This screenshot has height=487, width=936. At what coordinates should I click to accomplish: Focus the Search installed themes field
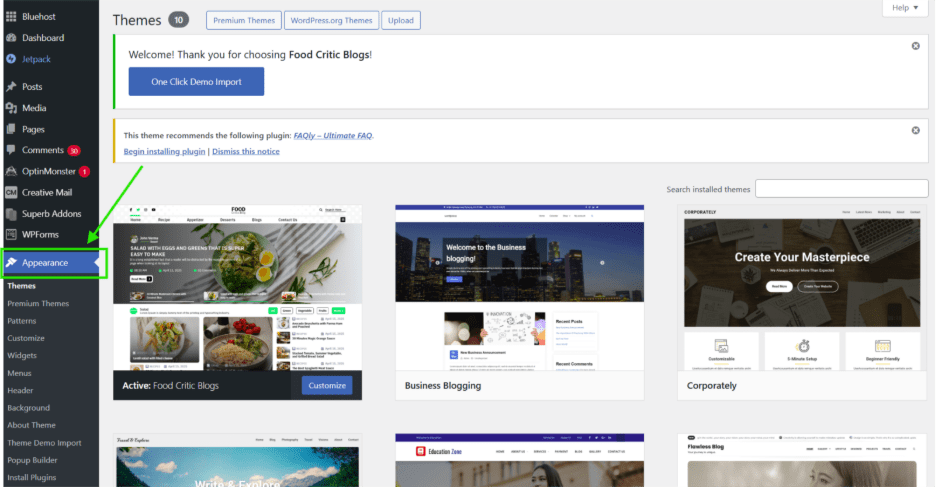point(842,189)
